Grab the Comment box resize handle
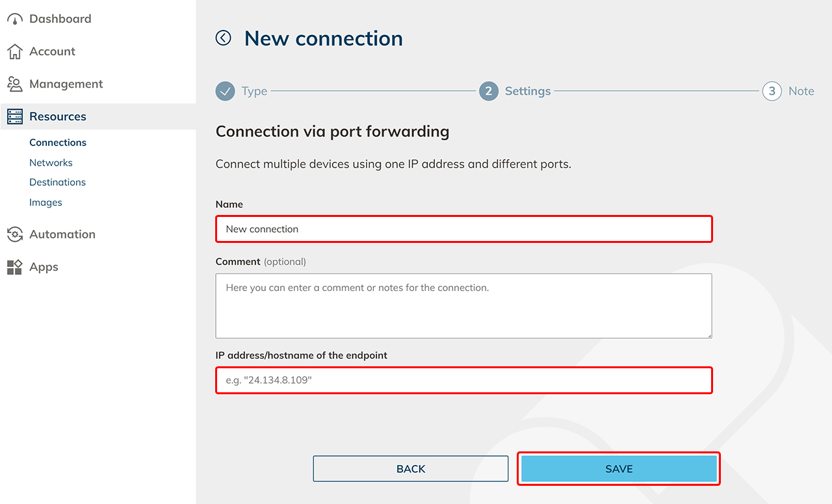 click(x=708, y=334)
